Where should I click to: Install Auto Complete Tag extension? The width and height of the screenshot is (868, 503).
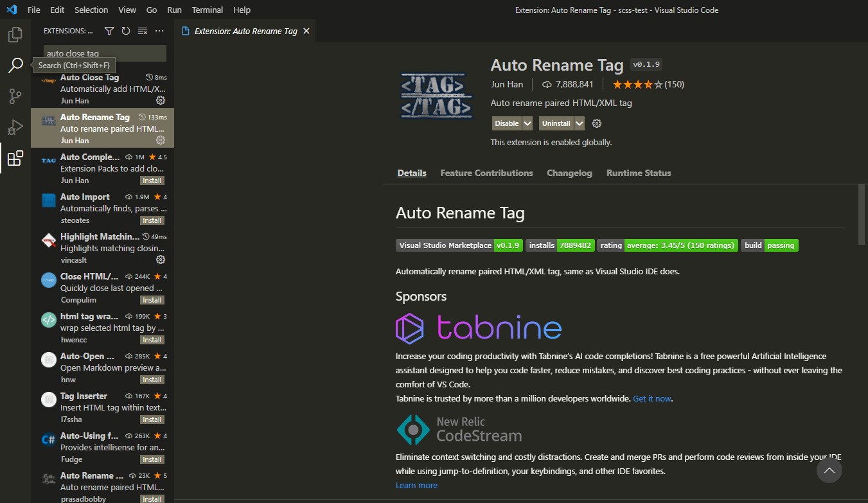(152, 181)
